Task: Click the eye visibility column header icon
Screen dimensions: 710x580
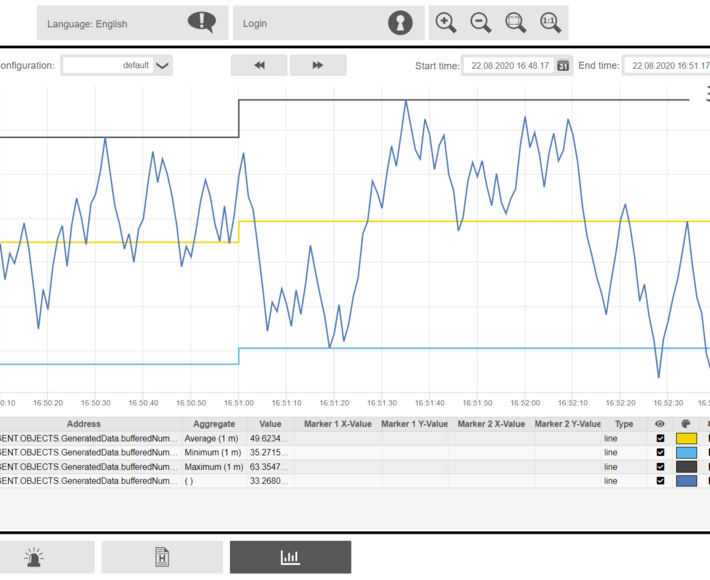Action: click(x=660, y=424)
